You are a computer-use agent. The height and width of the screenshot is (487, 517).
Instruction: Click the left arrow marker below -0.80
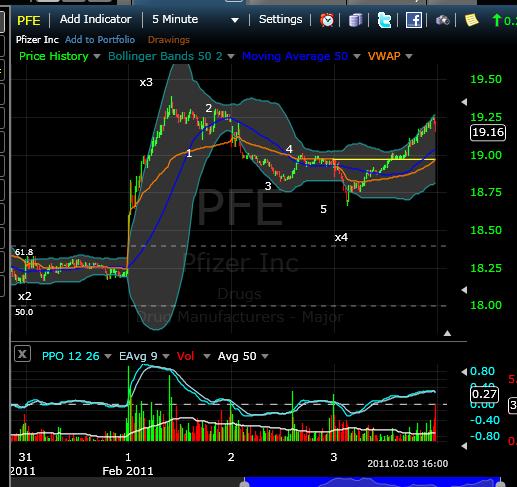464,446
